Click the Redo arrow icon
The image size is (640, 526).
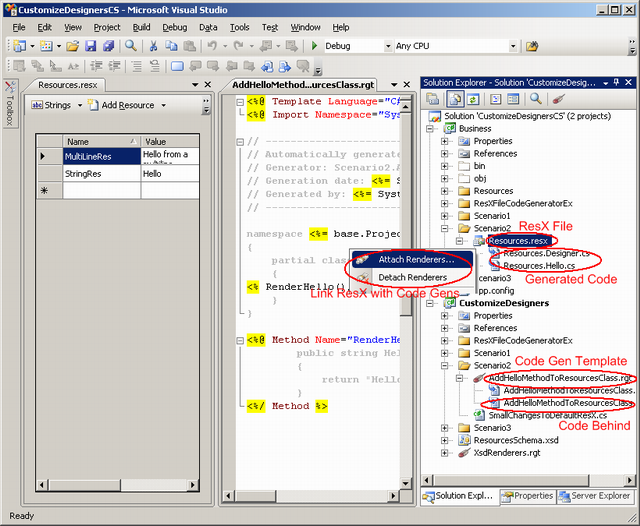238,46
